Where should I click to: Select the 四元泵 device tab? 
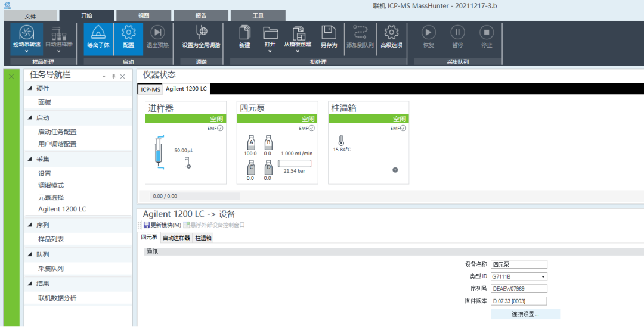pyautogui.click(x=149, y=238)
